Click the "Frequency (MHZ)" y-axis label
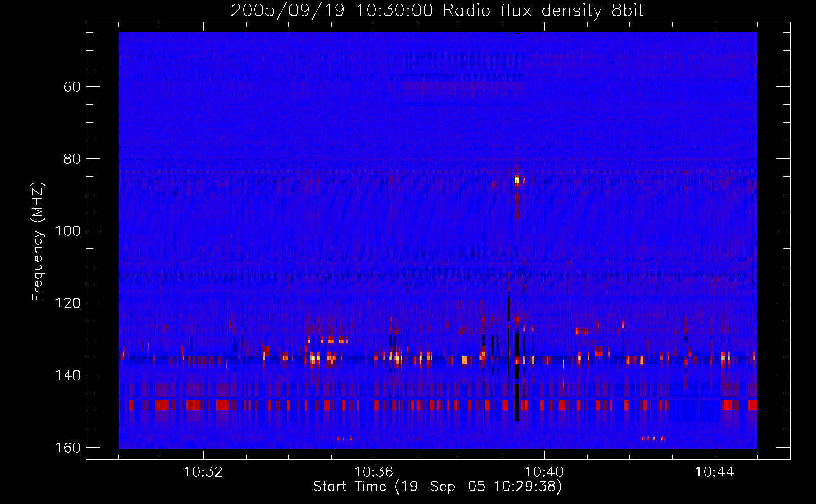Screen dimensions: 816x504 coord(38,242)
